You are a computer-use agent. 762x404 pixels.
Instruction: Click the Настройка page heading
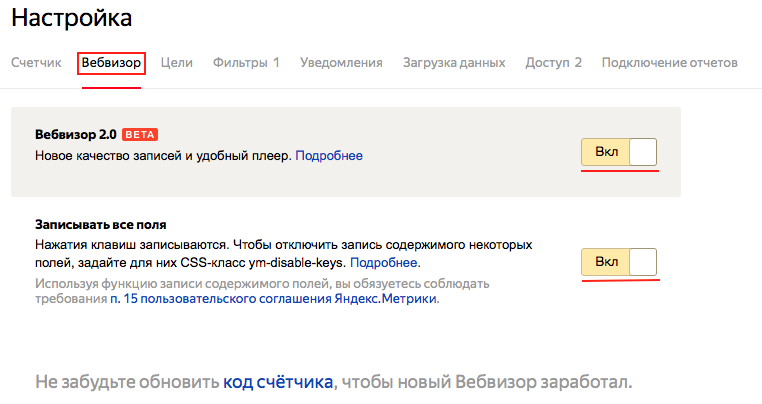[72, 17]
